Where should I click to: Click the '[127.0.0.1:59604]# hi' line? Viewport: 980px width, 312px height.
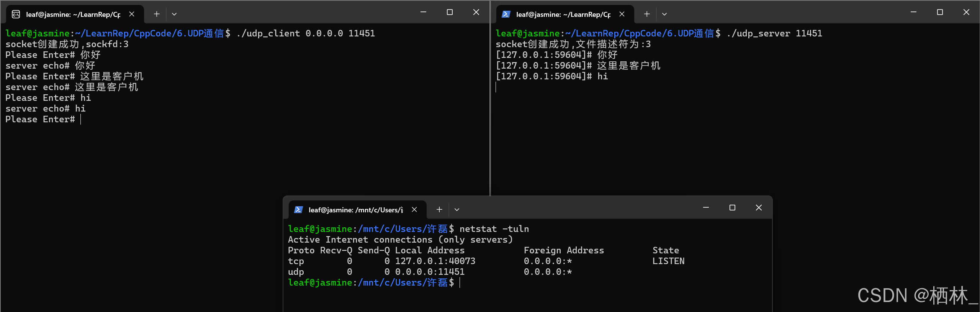[552, 77]
